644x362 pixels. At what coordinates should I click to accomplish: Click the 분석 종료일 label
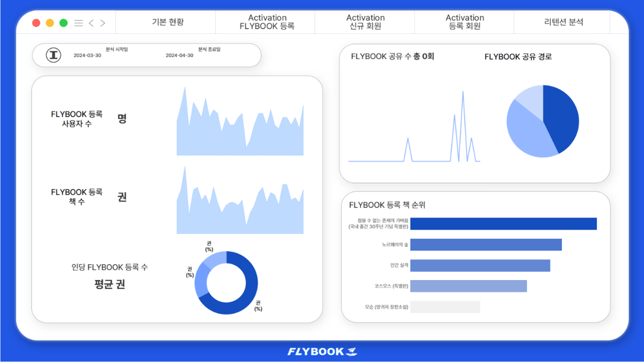[x=209, y=49]
